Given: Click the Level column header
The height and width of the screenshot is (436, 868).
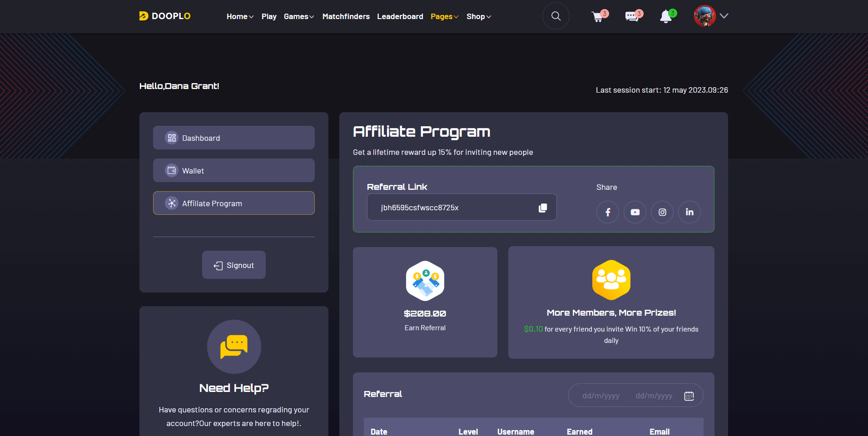Looking at the screenshot, I should (x=468, y=431).
